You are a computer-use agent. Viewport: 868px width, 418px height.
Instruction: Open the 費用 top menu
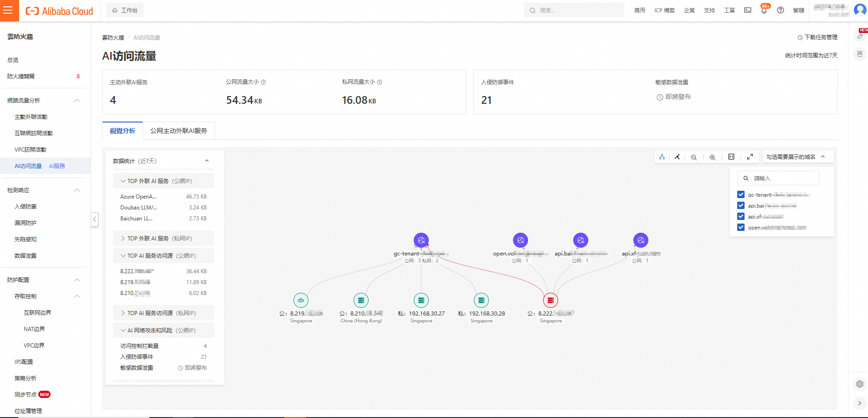[x=640, y=10]
